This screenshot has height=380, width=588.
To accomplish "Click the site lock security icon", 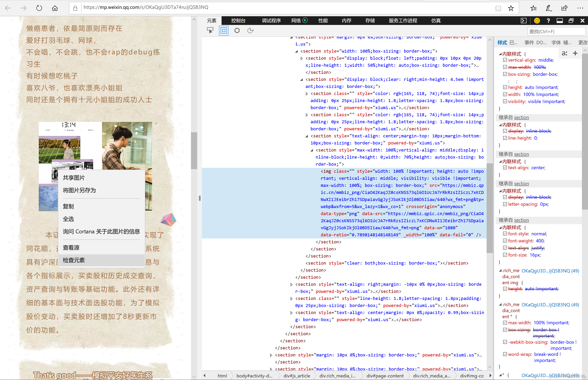I will [75, 8].
